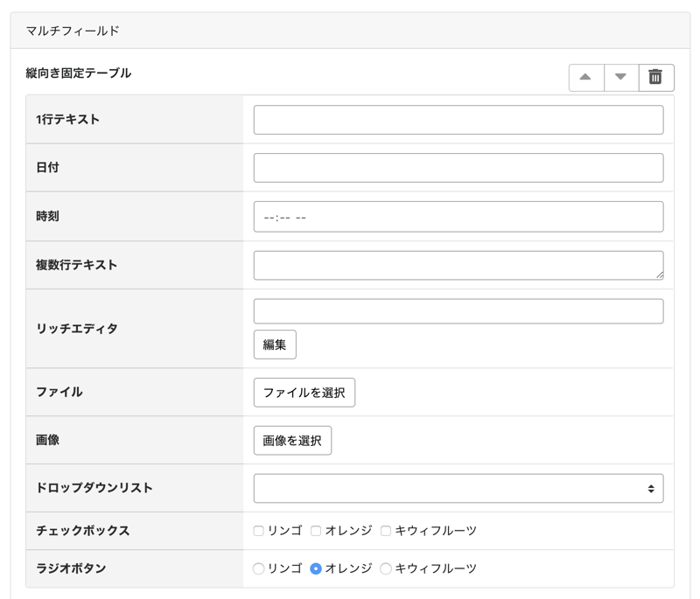Select the キウィフルーツ radio button
700x599 pixels.
pos(386,568)
